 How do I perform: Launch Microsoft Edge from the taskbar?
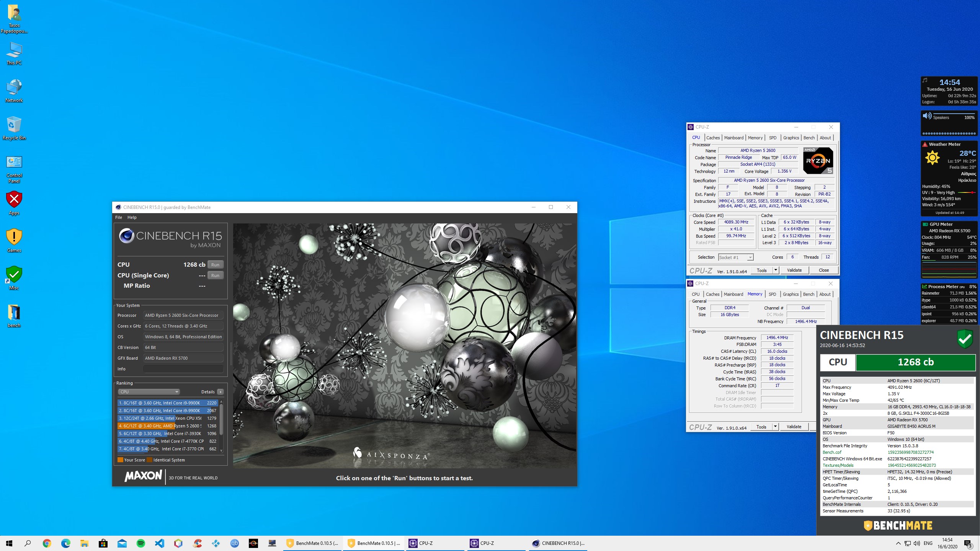pos(65,543)
